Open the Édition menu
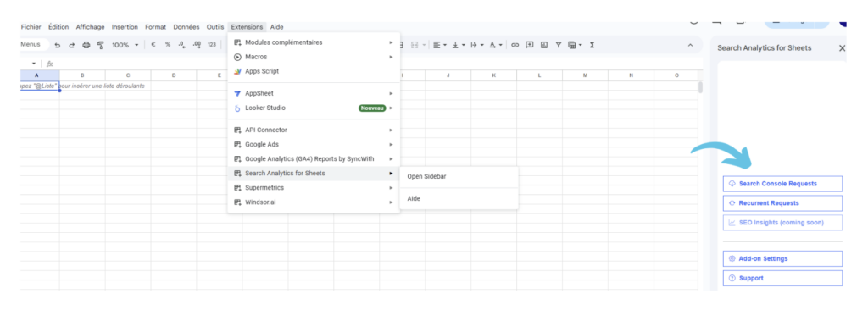The image size is (868, 310). click(58, 26)
